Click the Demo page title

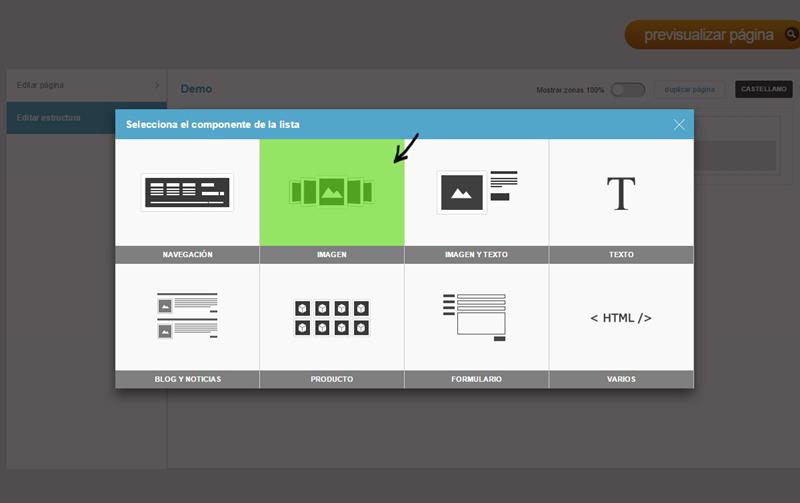[x=196, y=89]
